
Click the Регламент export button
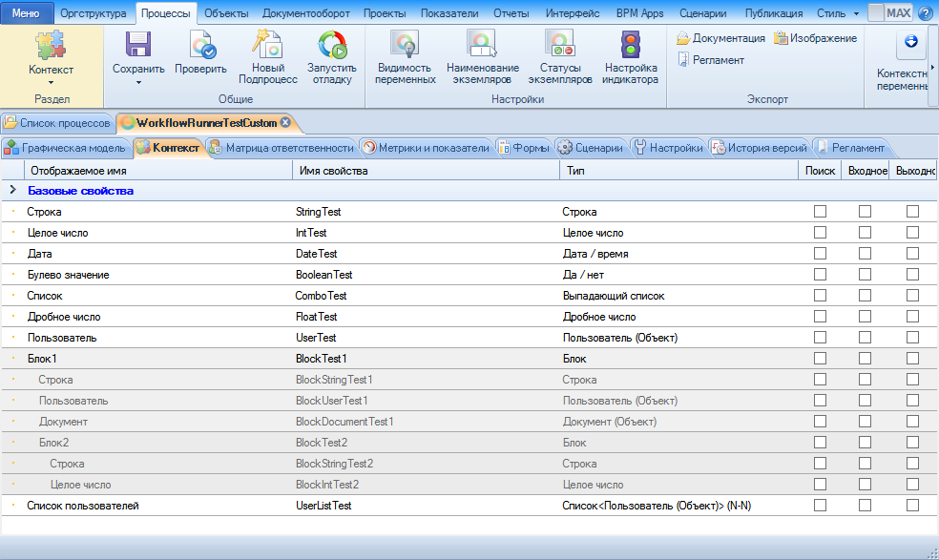pyautogui.click(x=711, y=59)
